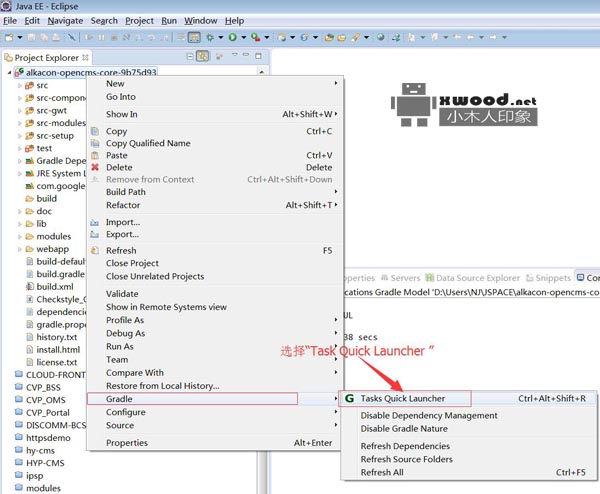Open the New submenu arrow
Screen dimensions: 600x494
[335, 84]
